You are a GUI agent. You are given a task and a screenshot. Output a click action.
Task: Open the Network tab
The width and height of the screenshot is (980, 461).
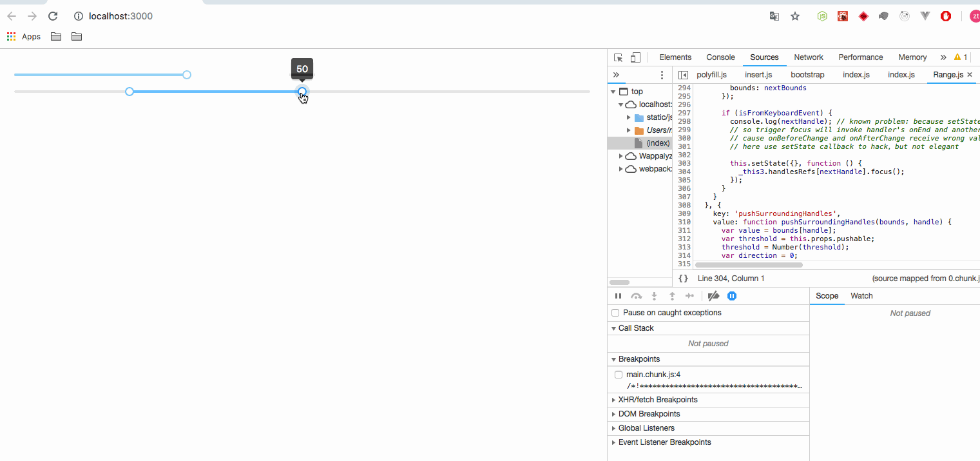(x=809, y=57)
